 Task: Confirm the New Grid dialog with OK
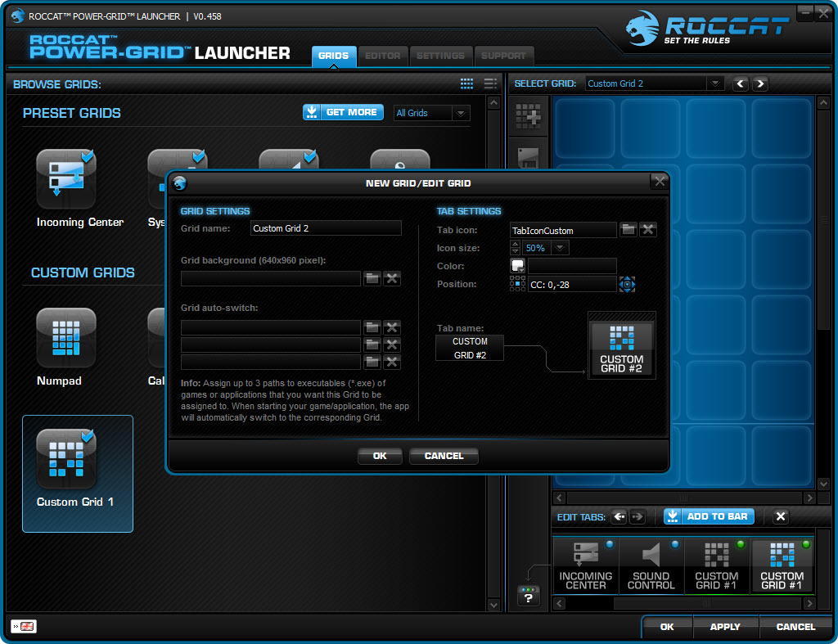[380, 456]
